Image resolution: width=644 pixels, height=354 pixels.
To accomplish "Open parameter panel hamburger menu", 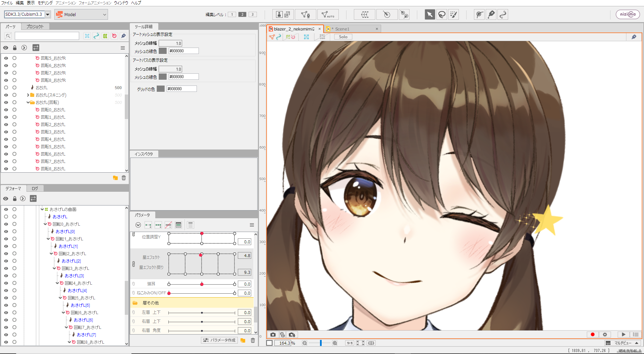I will click(x=252, y=225).
